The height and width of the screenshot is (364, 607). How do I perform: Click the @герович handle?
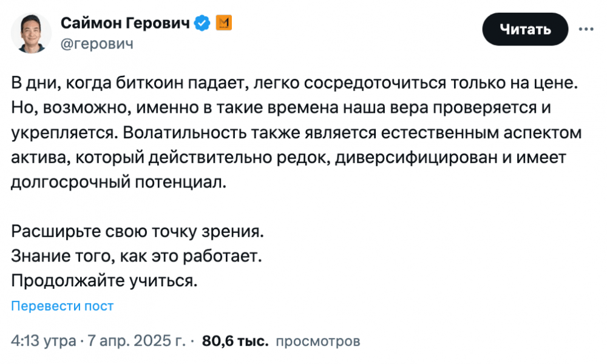click(x=97, y=44)
